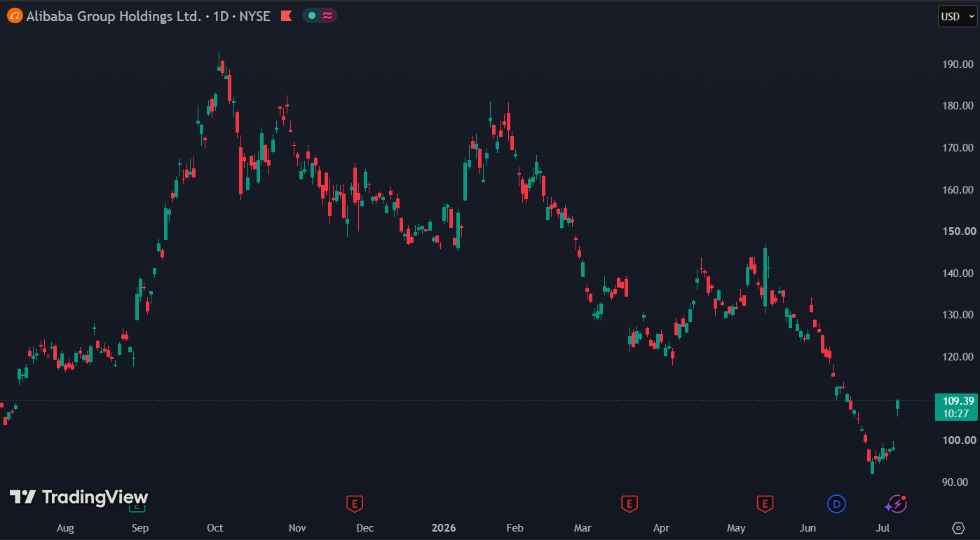This screenshot has width=980, height=540.
Task: Open the earnings marker between Mar and Apr
Action: [629, 503]
